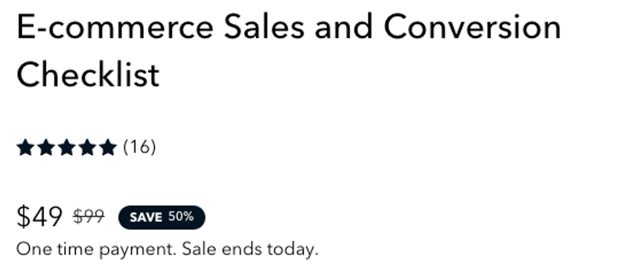
Task: Click the fifth rating star
Action: click(108, 147)
